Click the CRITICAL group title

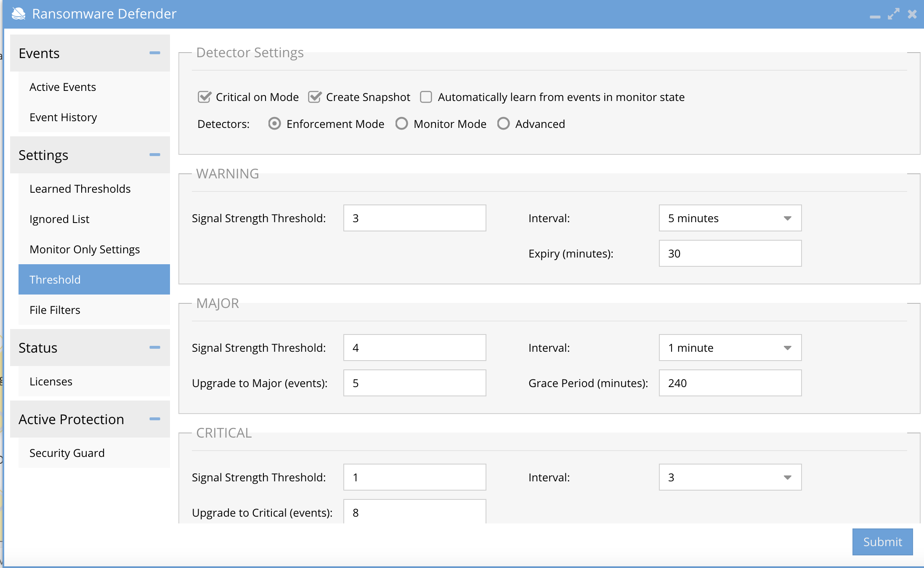coord(224,433)
